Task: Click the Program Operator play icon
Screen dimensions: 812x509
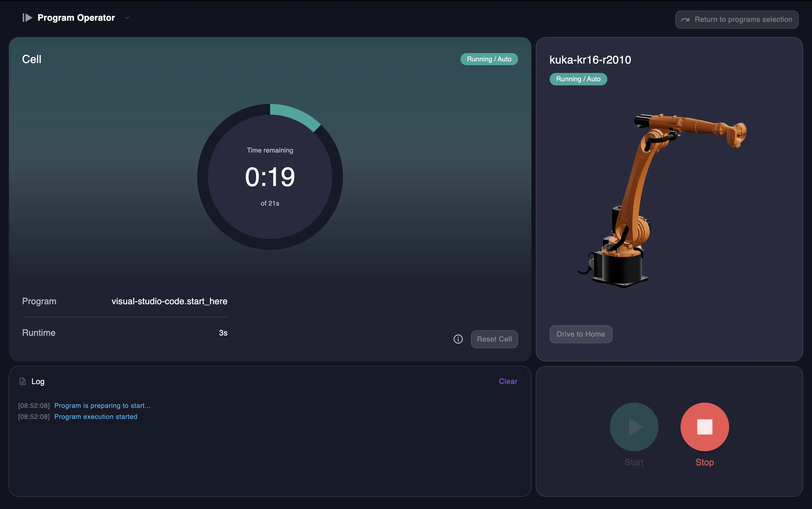Action: click(27, 17)
